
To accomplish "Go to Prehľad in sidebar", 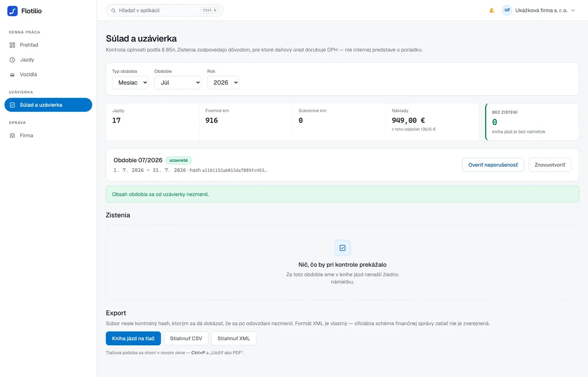I will [x=48, y=45].
